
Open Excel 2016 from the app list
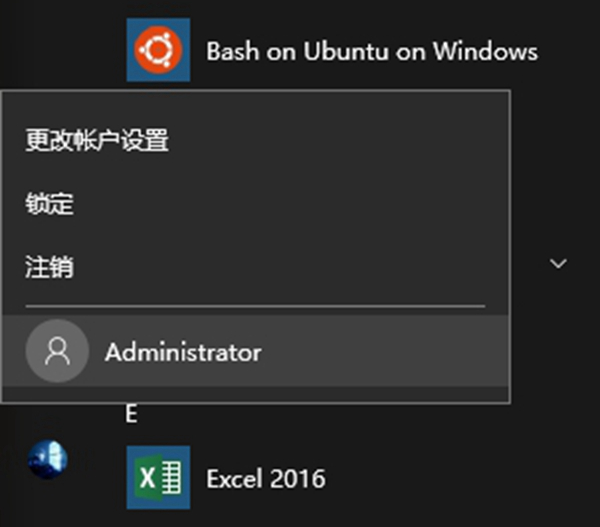[265, 479]
